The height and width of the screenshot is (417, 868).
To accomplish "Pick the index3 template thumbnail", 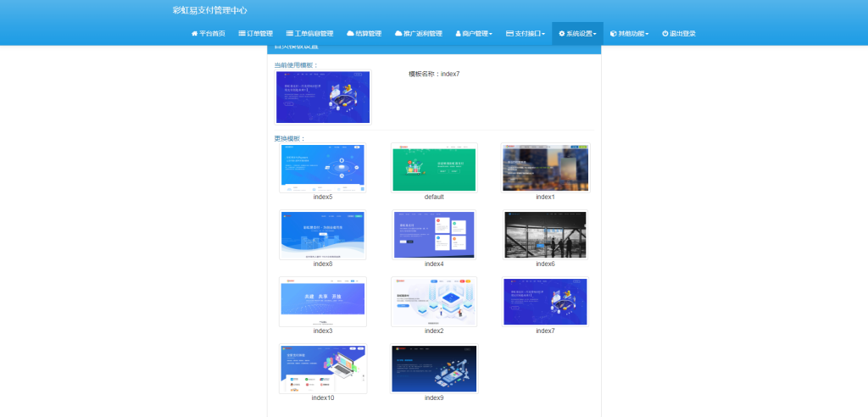I will (323, 302).
